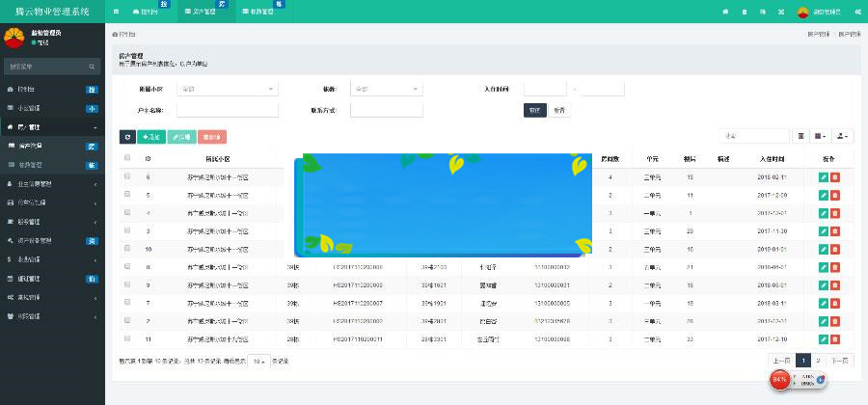Screen dimensions: 868x405
Task: Open the columns selector dropdown near search
Action: pos(823,136)
